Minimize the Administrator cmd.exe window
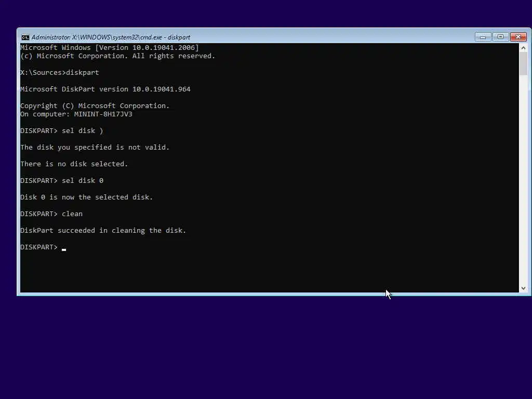Viewport: 532px width, 399px height. [x=483, y=37]
